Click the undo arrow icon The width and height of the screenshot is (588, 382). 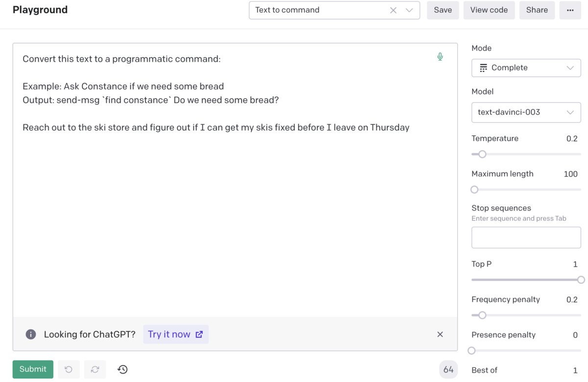69,369
